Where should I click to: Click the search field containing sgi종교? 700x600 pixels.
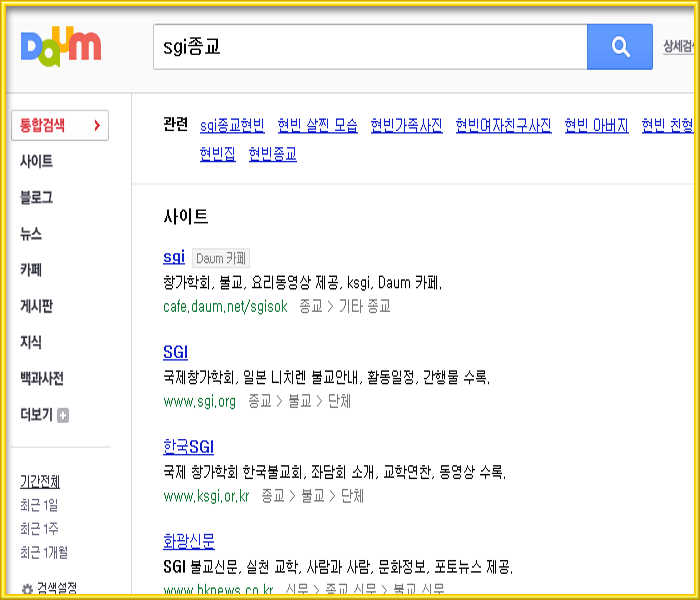pyautogui.click(x=370, y=47)
